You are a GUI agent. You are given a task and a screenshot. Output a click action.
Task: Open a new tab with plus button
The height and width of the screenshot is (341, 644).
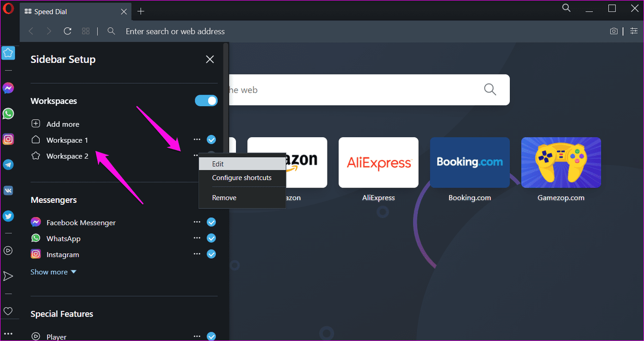tap(141, 12)
